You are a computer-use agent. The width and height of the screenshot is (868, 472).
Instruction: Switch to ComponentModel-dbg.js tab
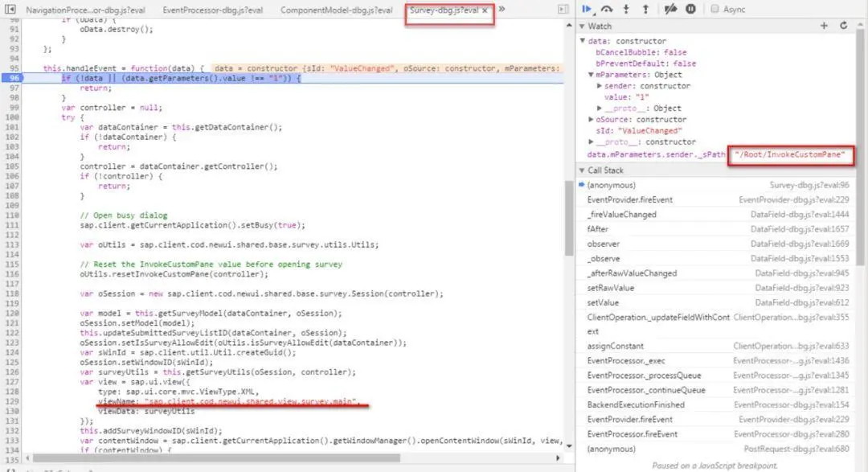click(336, 10)
